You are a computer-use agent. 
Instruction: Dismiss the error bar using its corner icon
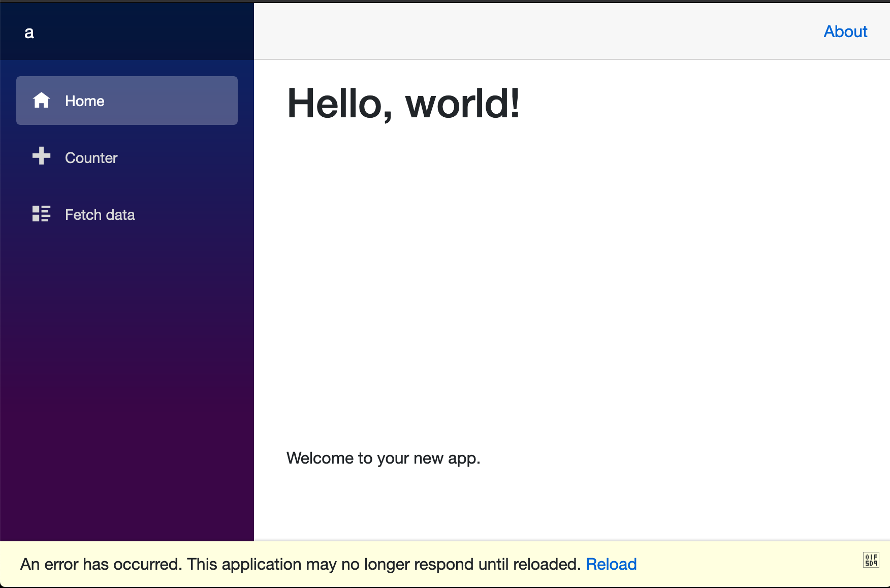point(871,560)
